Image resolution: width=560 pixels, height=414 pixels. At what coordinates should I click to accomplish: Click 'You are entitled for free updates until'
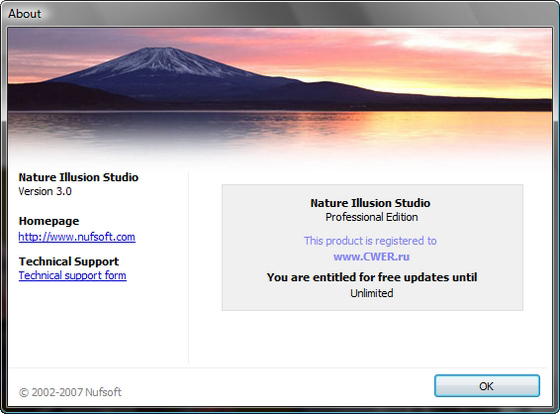pos(372,277)
